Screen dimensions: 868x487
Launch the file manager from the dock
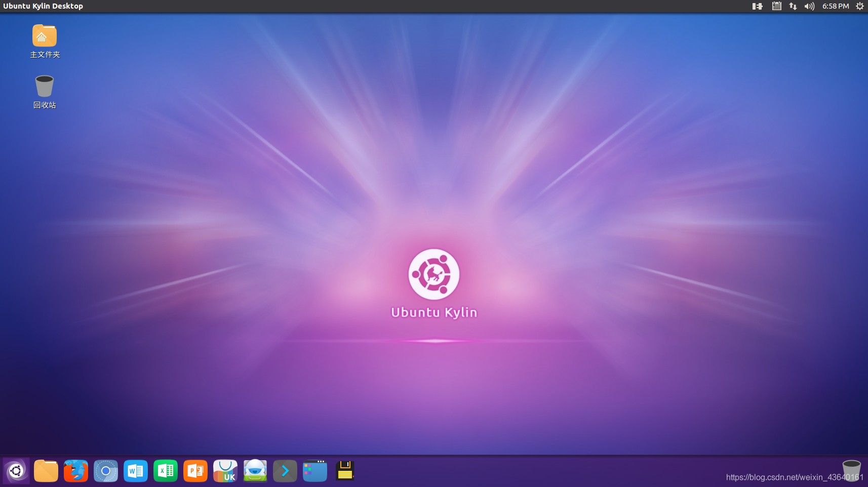(x=46, y=471)
